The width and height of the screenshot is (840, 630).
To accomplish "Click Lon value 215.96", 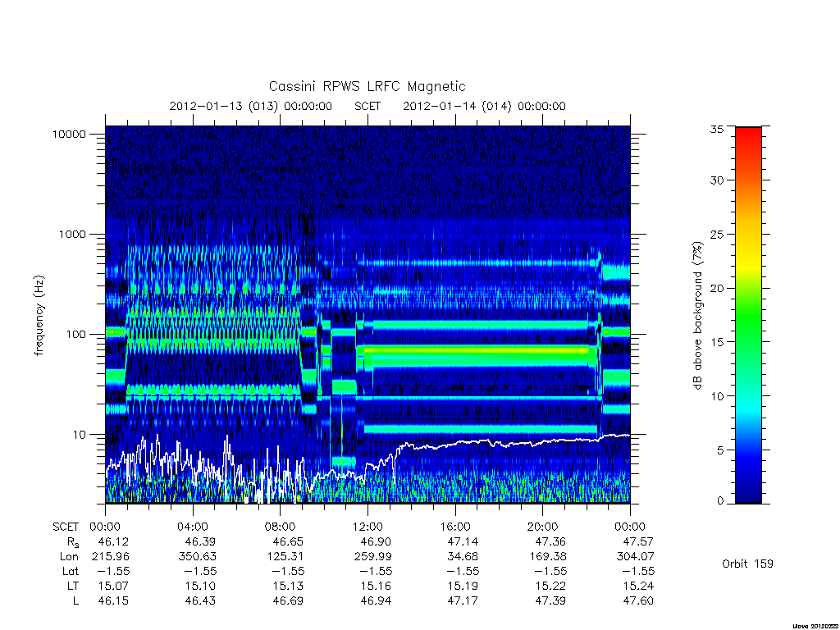I will (111, 557).
